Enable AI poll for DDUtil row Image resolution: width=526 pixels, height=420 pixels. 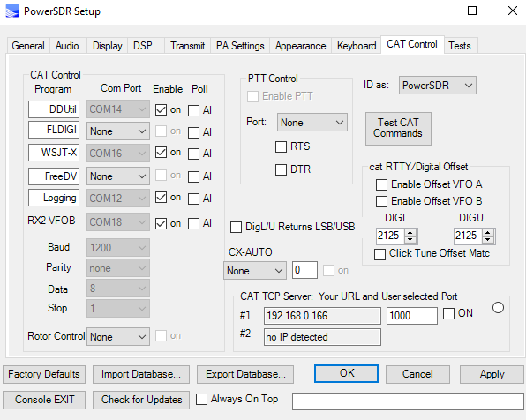coord(193,110)
